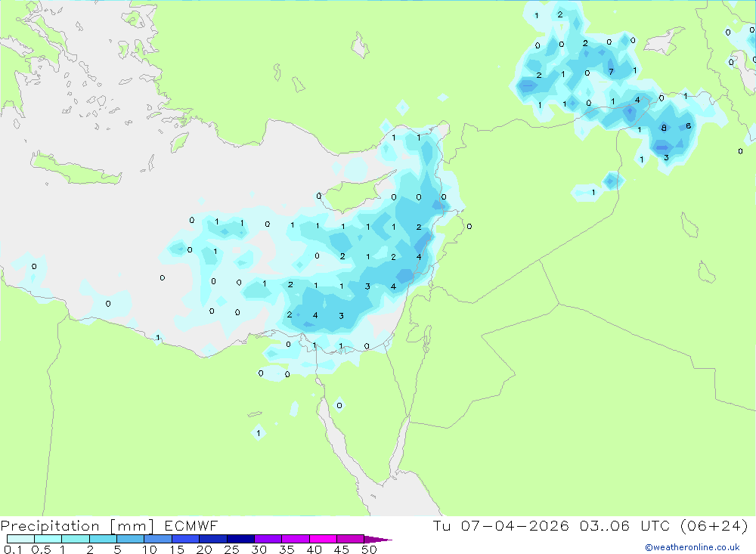Click the weatheronline.co.uk copyright link
Screen dimensions: 756x554
coord(692,547)
